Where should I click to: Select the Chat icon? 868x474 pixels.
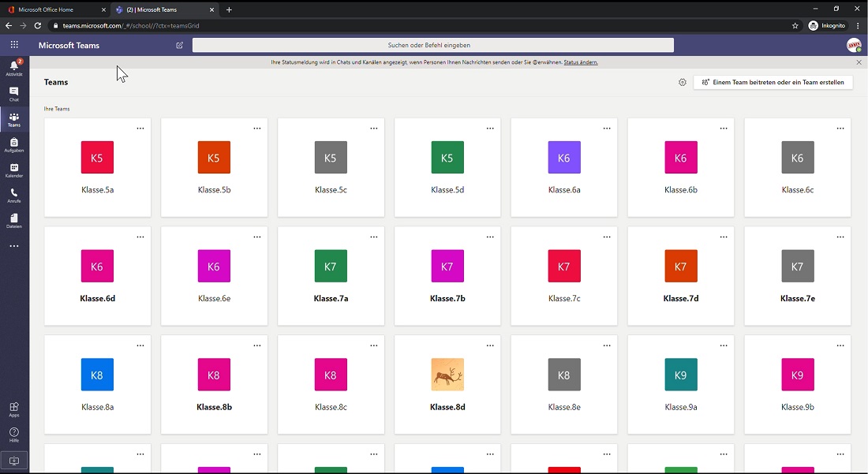13,93
